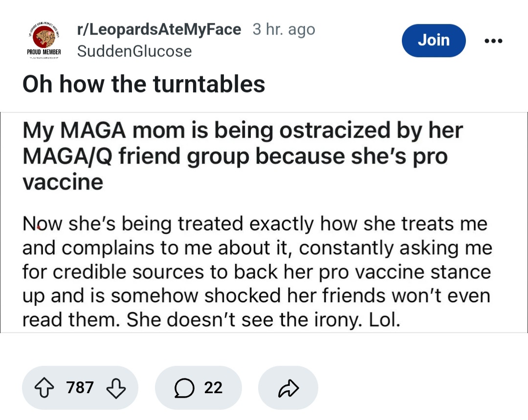Open the crossposted 'My MAGA mom' headline
528x420 pixels.
coord(242,156)
